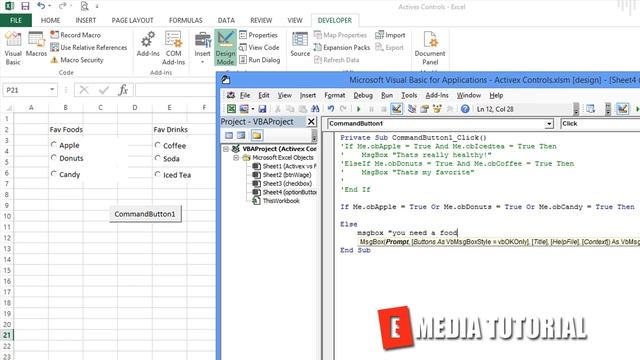Open the Name Box dropdown arrow
Viewport: 640px width, 360px height.
click(52, 90)
